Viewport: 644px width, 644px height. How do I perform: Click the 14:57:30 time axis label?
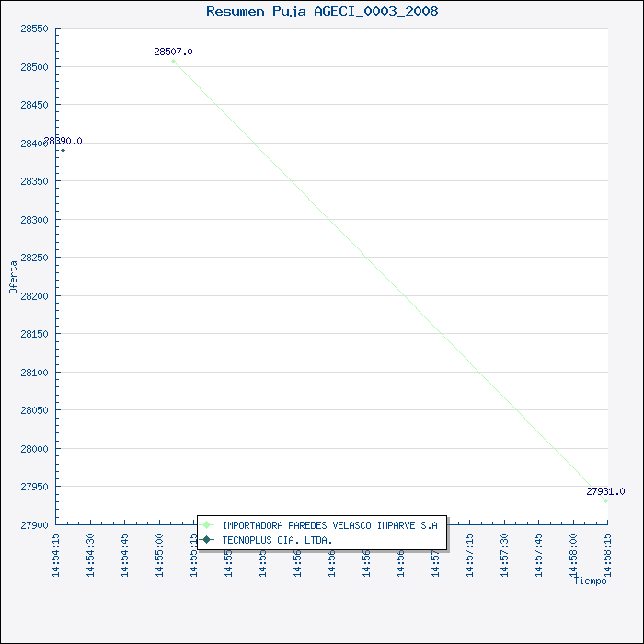(x=504, y=555)
